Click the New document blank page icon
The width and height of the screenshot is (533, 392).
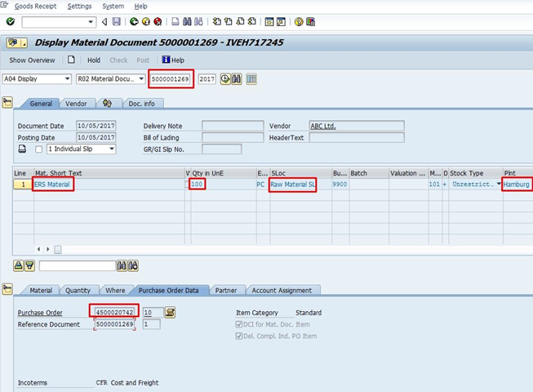71,60
